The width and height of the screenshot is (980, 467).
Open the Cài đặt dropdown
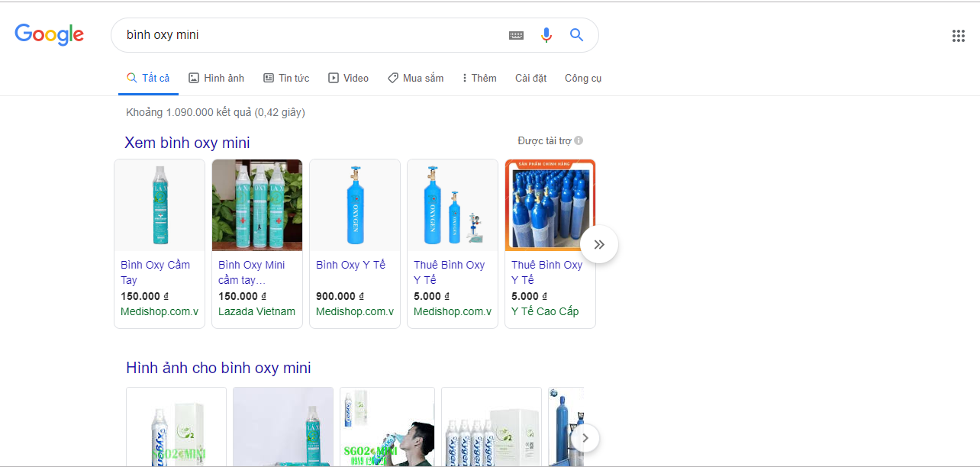pyautogui.click(x=530, y=78)
